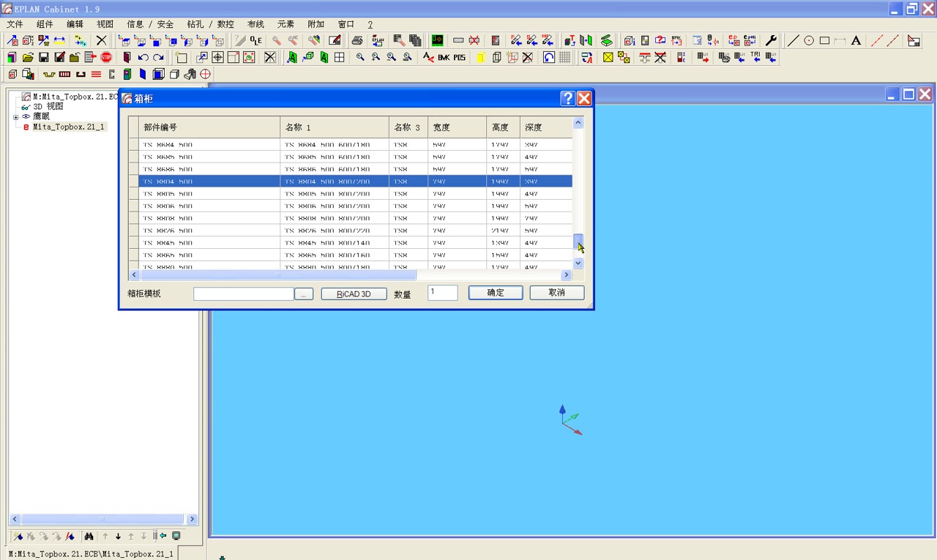
Task: Open the 钻孔 / 数控 menu
Action: (x=210, y=24)
